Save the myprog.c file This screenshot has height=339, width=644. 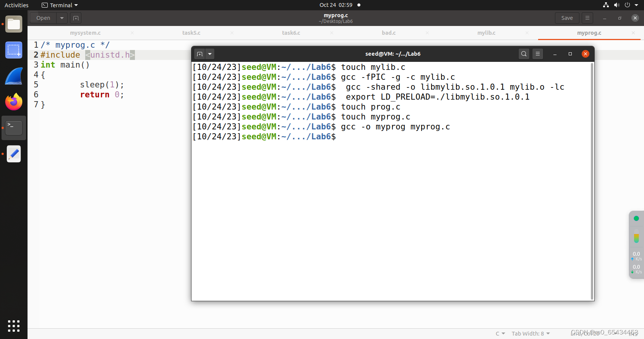pyautogui.click(x=567, y=18)
